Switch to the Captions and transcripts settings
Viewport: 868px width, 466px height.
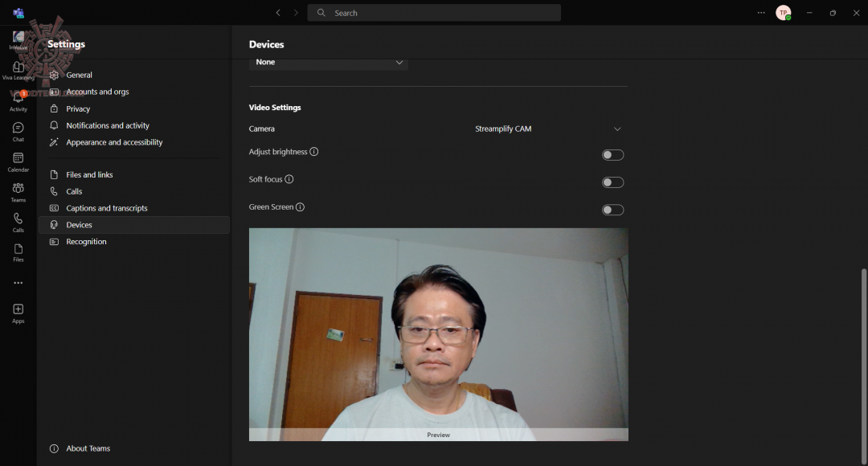pos(105,207)
